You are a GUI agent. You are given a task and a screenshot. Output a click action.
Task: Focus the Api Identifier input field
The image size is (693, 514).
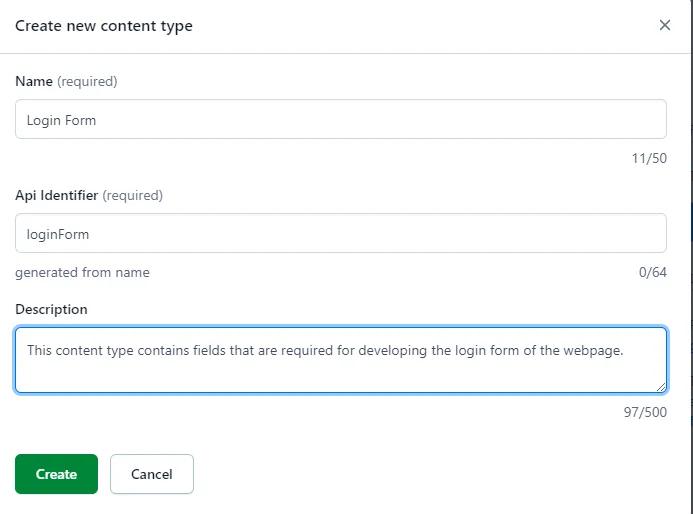pyautogui.click(x=341, y=233)
